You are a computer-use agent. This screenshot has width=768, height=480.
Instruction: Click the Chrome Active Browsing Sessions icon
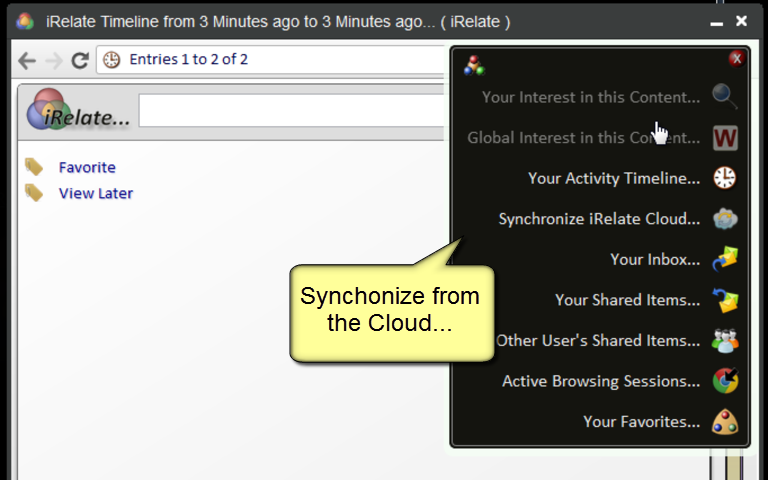725,381
